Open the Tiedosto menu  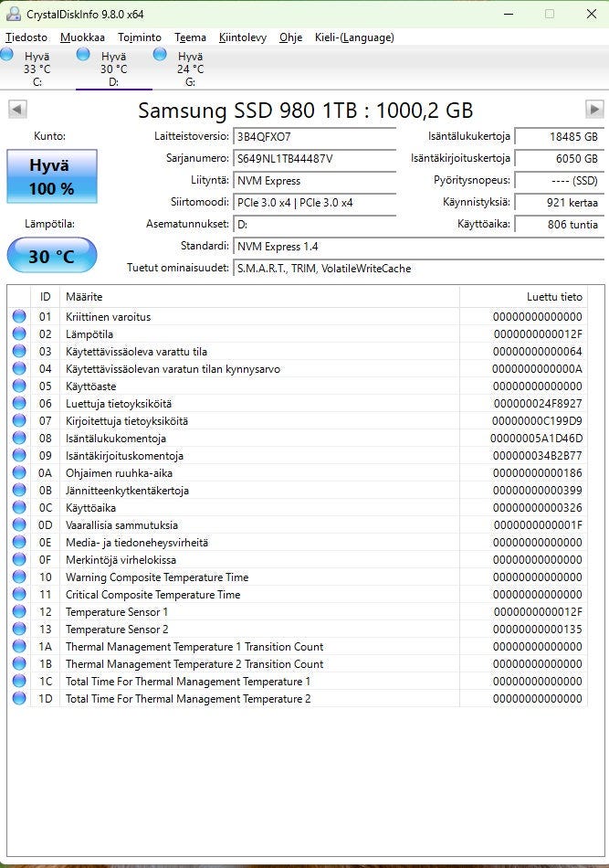(x=26, y=37)
